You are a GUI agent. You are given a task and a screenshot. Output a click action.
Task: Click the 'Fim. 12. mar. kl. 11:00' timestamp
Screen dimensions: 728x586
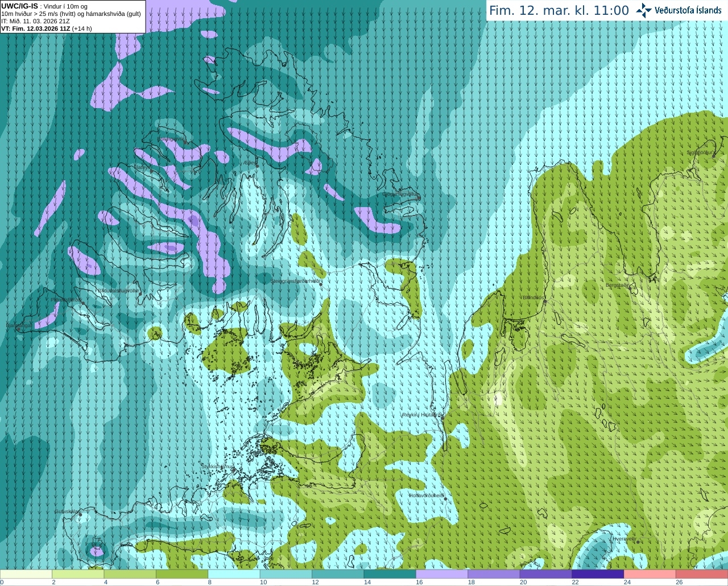559,10
